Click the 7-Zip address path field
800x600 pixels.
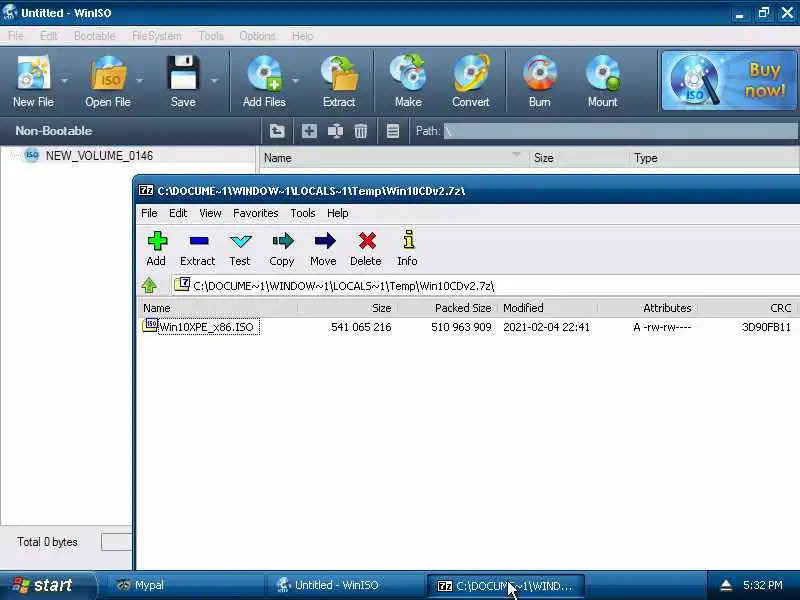486,286
